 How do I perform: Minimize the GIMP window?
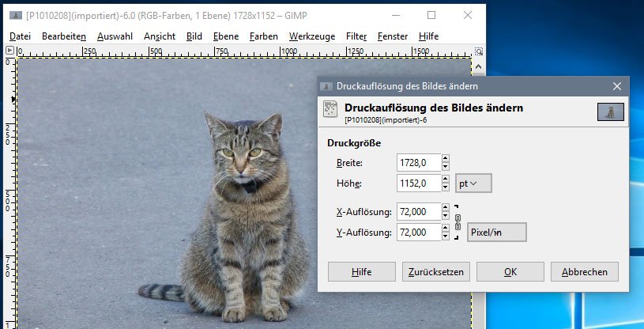(x=396, y=15)
